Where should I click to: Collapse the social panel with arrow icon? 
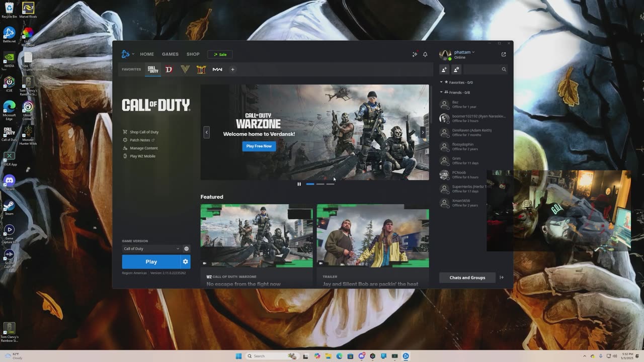point(502,278)
